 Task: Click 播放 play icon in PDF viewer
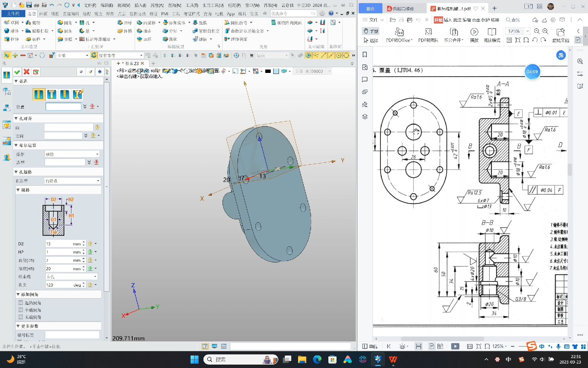click(474, 35)
